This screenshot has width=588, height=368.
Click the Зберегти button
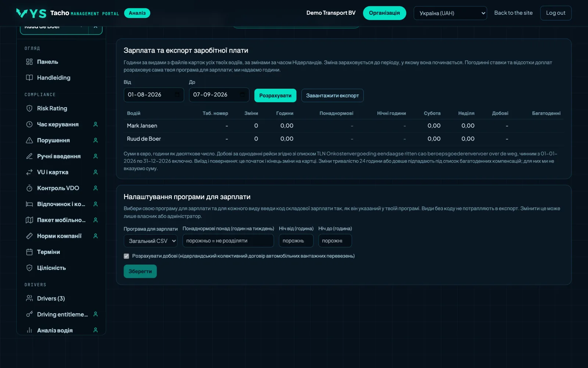pyautogui.click(x=140, y=271)
